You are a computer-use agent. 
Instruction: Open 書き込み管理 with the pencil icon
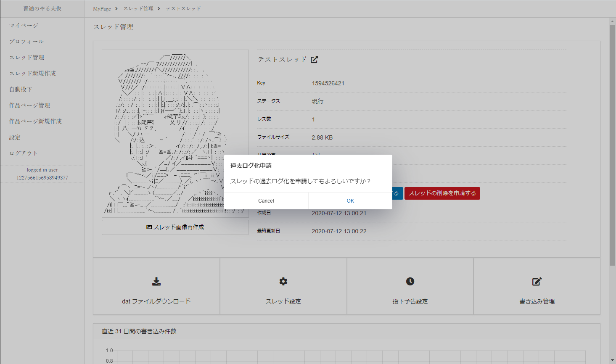[x=537, y=281]
